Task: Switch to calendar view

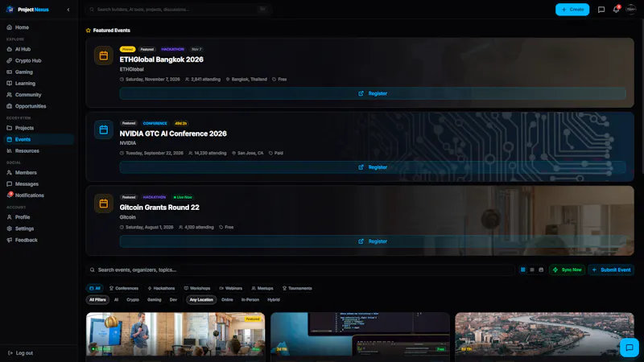Action: point(541,270)
